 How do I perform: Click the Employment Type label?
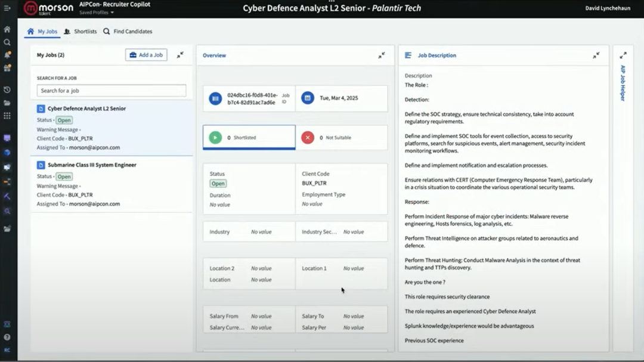tap(323, 195)
